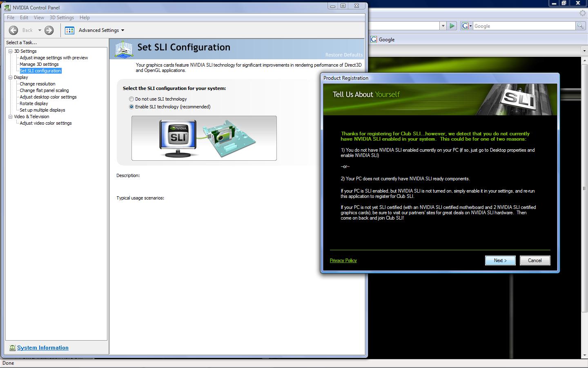This screenshot has height=368, width=588.
Task: Click the Google search input field
Action: 524,26
